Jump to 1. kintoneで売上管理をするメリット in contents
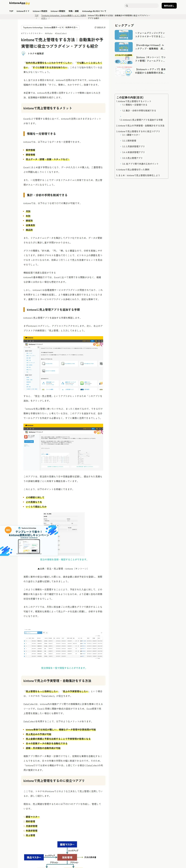 click(x=134, y=101)
